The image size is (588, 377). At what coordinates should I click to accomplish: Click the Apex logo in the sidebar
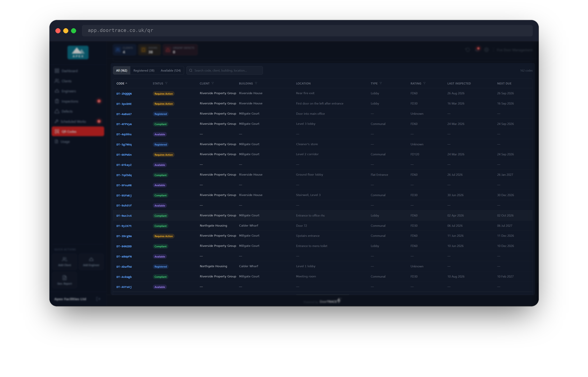(x=78, y=52)
